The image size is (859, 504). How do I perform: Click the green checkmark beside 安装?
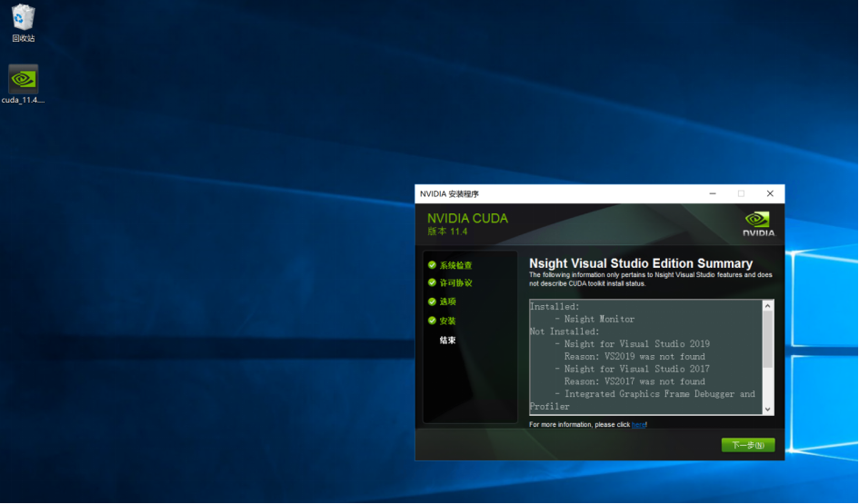point(432,321)
